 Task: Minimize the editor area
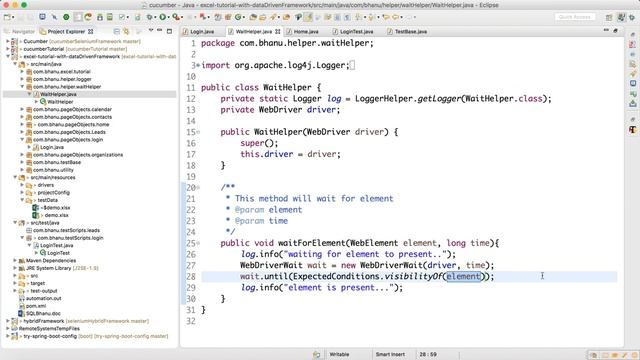point(606,30)
